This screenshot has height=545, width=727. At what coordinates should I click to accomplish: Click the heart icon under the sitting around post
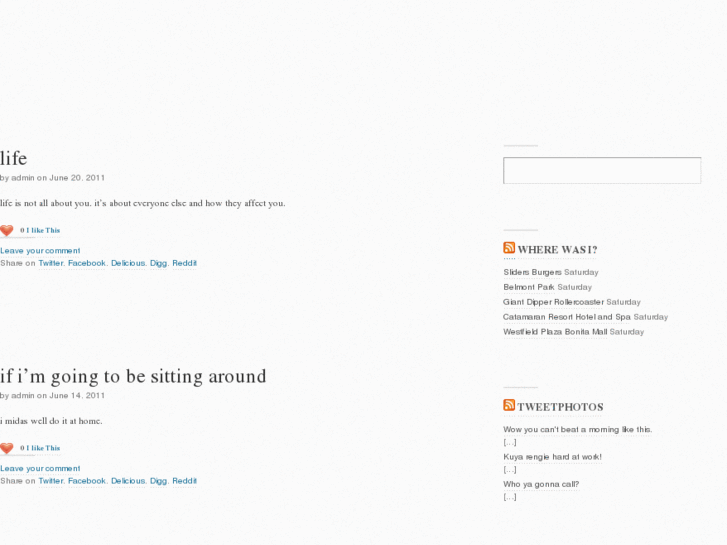[7, 448]
